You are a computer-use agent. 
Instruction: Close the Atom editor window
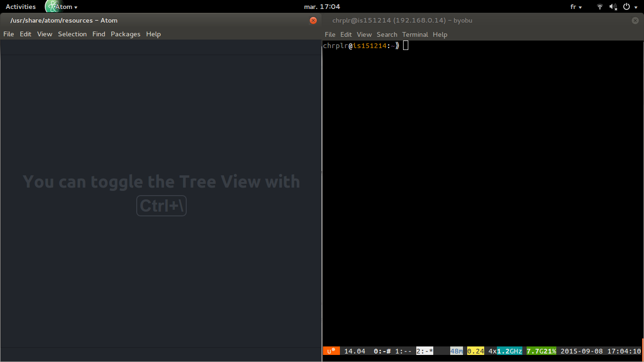(313, 20)
